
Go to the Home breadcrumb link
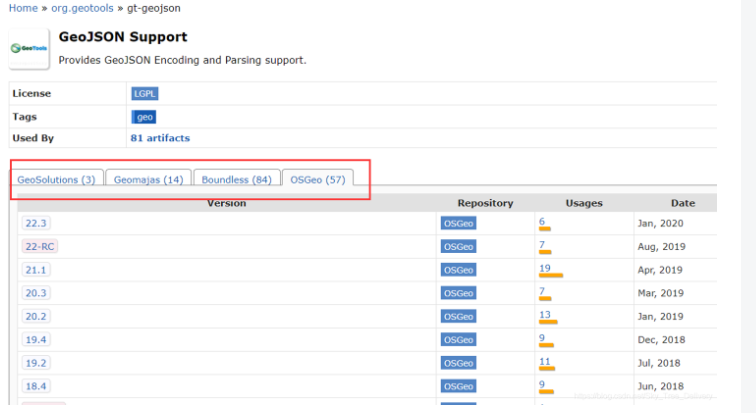click(23, 8)
